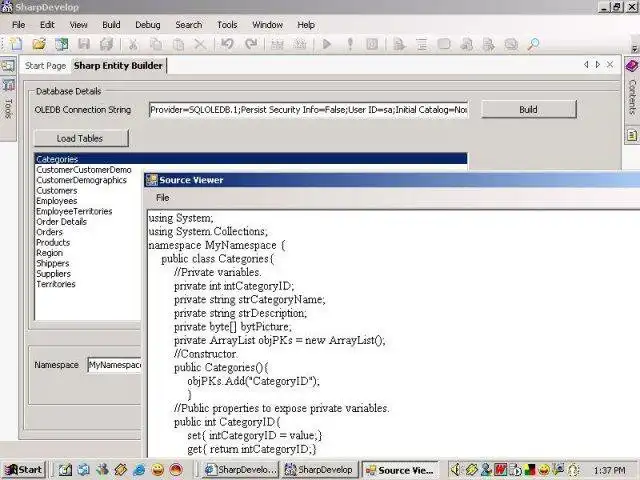Click the smiley quick launch icon
Image resolution: width=640 pixels, height=480 pixels.
click(158, 470)
